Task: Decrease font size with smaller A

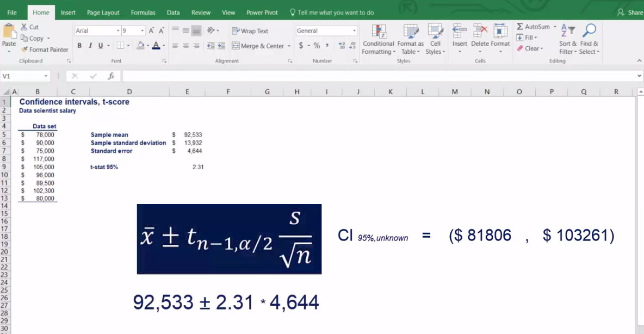Action: (x=162, y=31)
